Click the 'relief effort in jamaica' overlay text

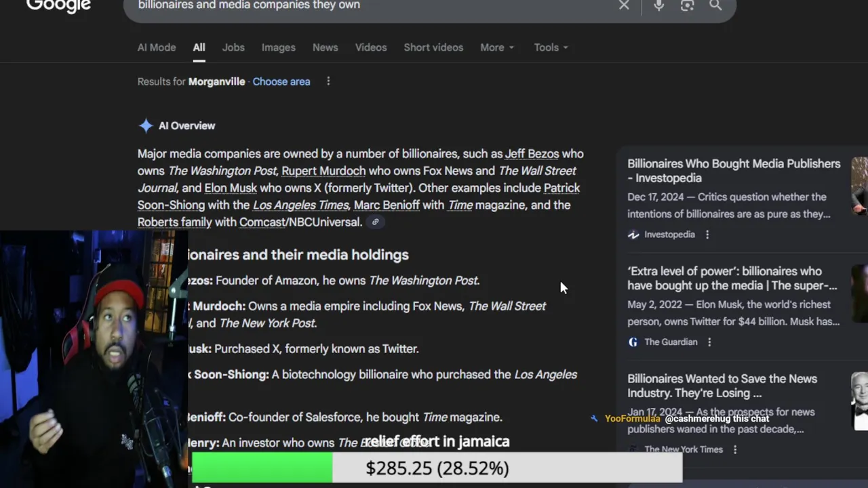pyautogui.click(x=437, y=441)
